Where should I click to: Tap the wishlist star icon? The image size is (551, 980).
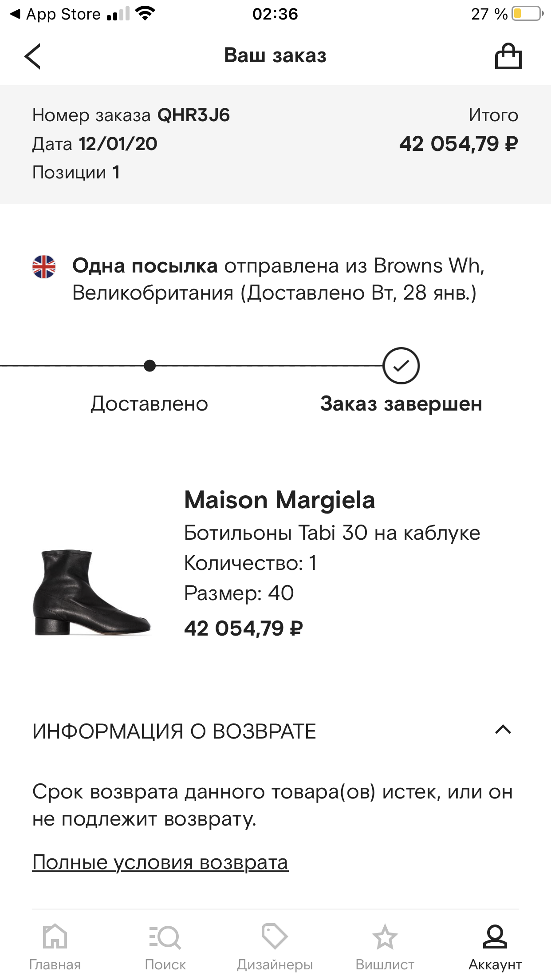pyautogui.click(x=385, y=937)
